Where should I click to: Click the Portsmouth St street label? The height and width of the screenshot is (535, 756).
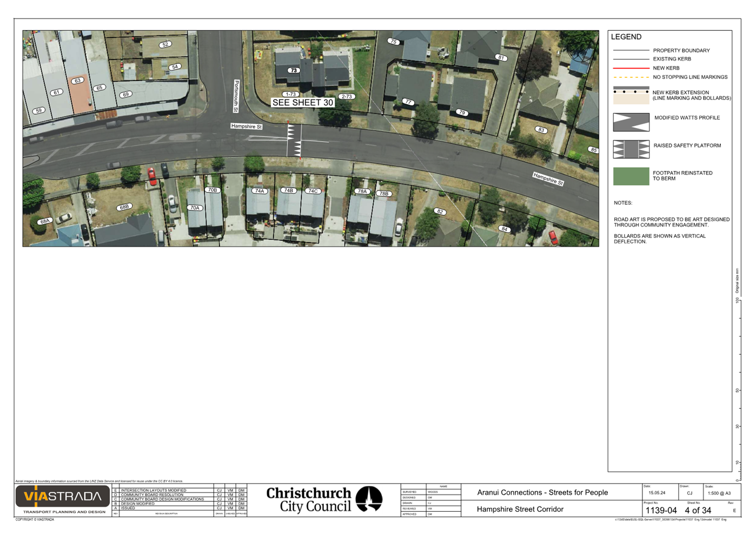tap(236, 96)
